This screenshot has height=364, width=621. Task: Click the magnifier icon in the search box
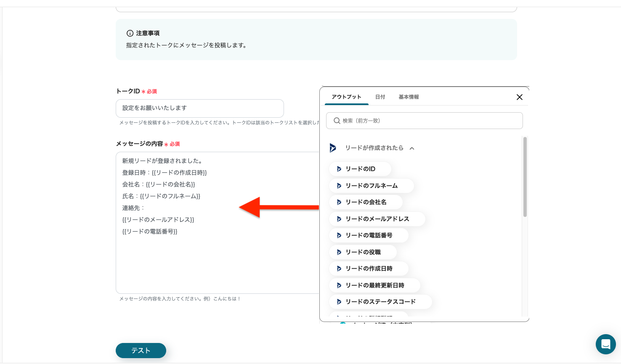(337, 121)
